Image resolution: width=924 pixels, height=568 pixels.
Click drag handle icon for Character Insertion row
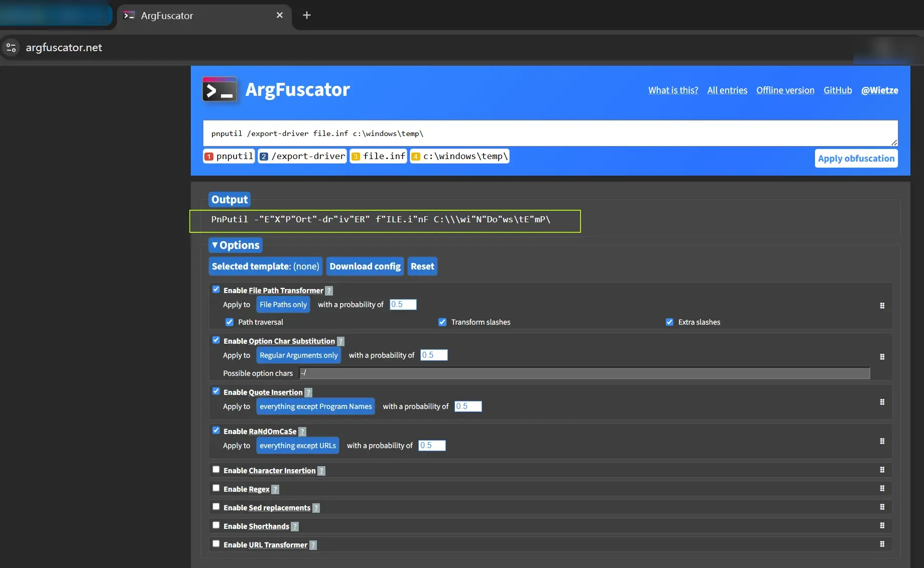click(882, 470)
